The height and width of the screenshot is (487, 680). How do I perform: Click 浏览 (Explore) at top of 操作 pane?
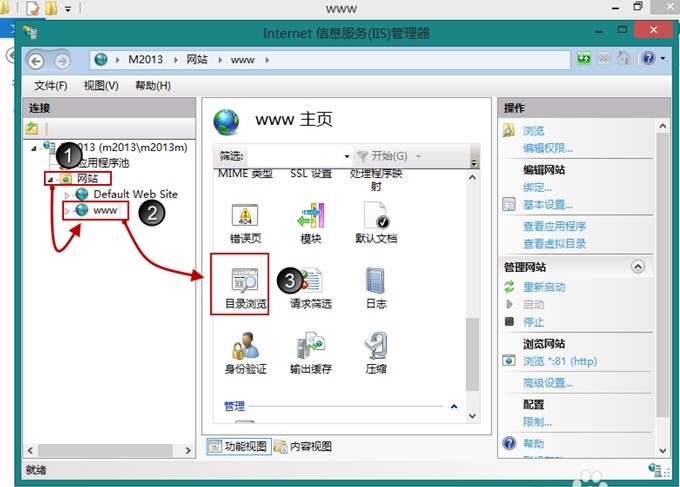[533, 131]
